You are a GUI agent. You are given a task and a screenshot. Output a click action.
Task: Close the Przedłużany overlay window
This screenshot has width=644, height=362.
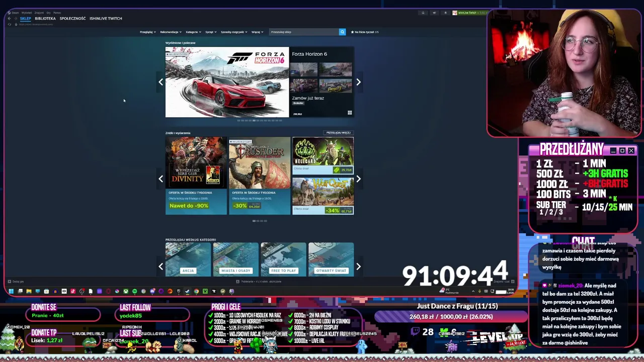[x=631, y=151]
